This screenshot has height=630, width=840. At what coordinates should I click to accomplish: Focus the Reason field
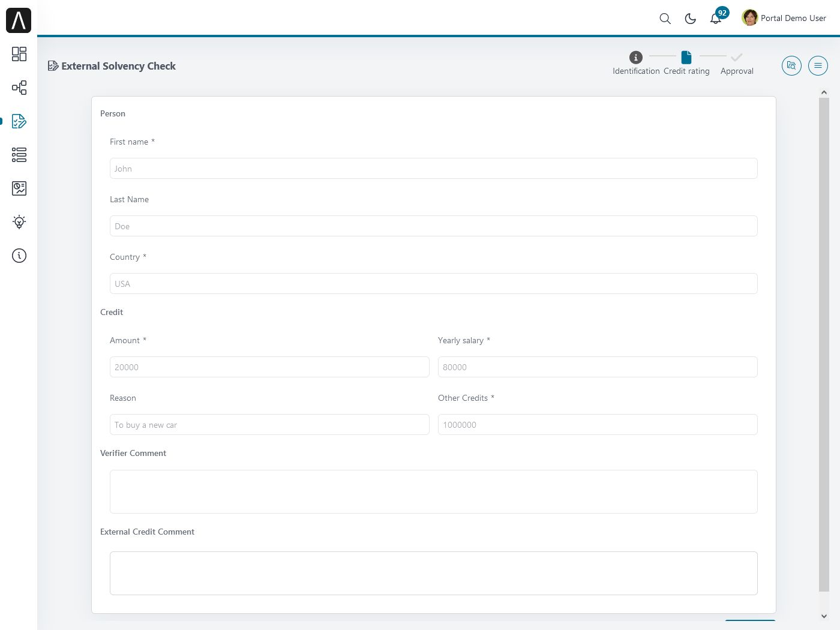tap(269, 424)
